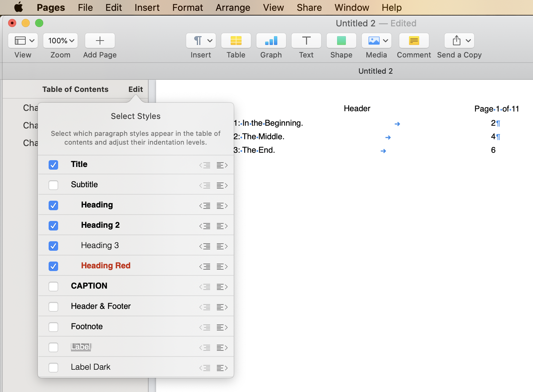Uncheck the Title style checkbox

click(53, 165)
